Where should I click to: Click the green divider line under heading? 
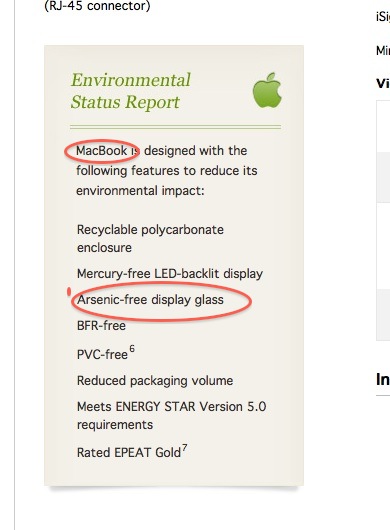[x=175, y=127]
